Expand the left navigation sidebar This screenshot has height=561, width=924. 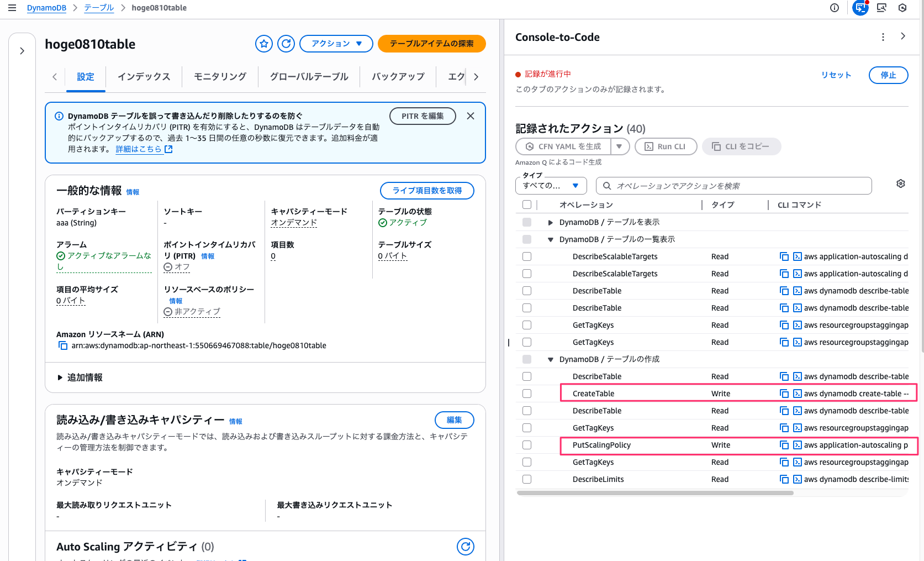(x=22, y=51)
